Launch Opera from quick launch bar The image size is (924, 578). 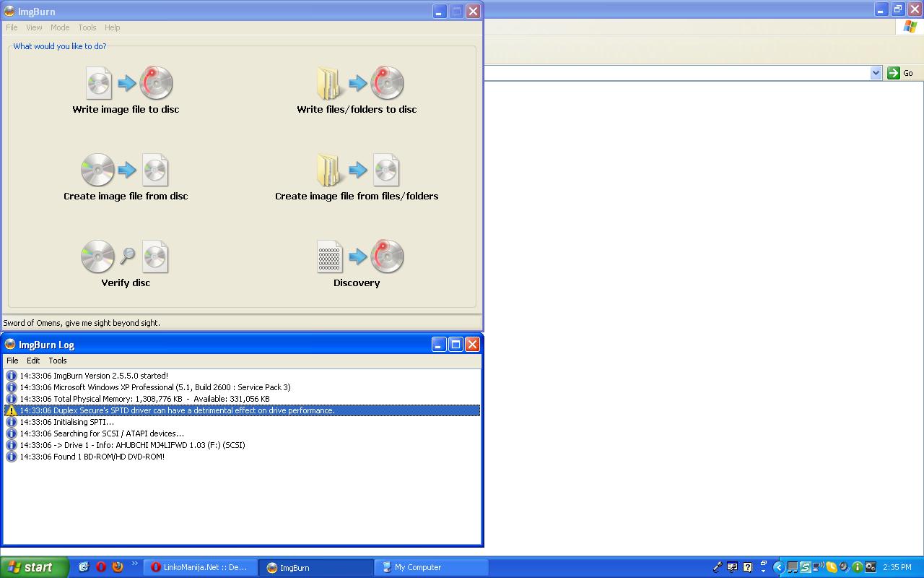pos(100,567)
